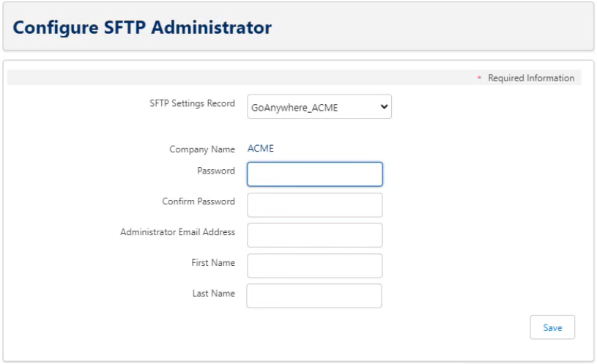The image size is (597, 364).
Task: Click the Required Information text
Action: click(x=531, y=78)
